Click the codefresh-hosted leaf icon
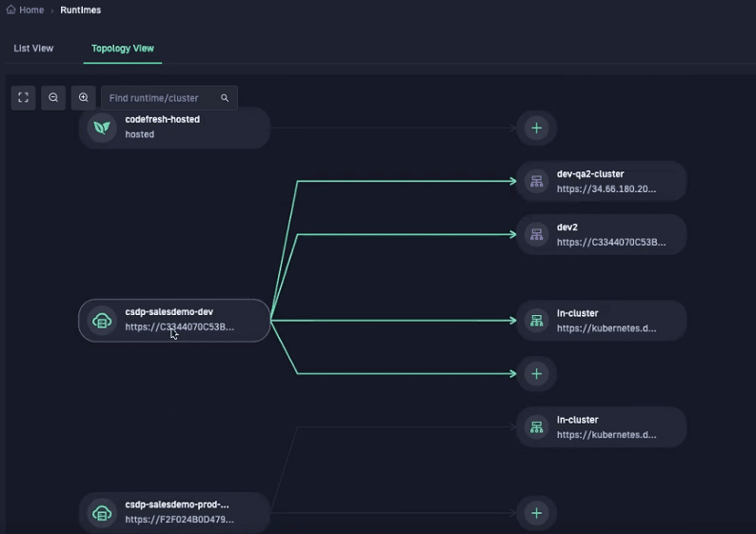The image size is (756, 534). pyautogui.click(x=102, y=128)
